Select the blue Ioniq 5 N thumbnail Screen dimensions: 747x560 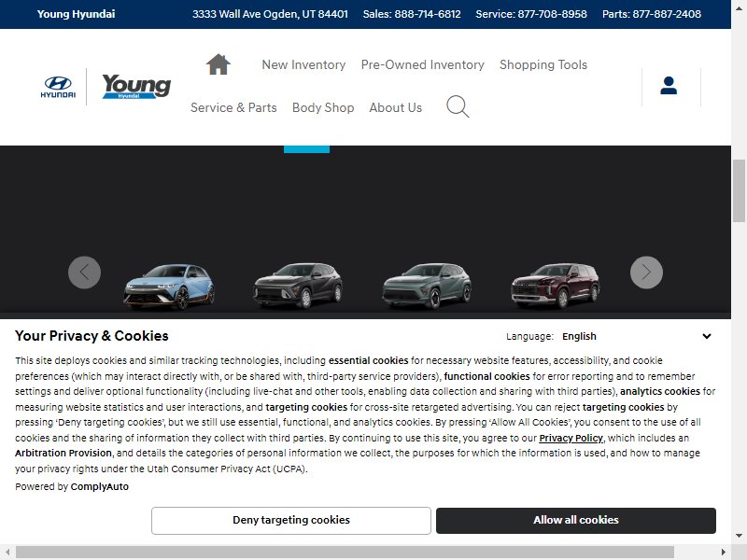[169, 287]
